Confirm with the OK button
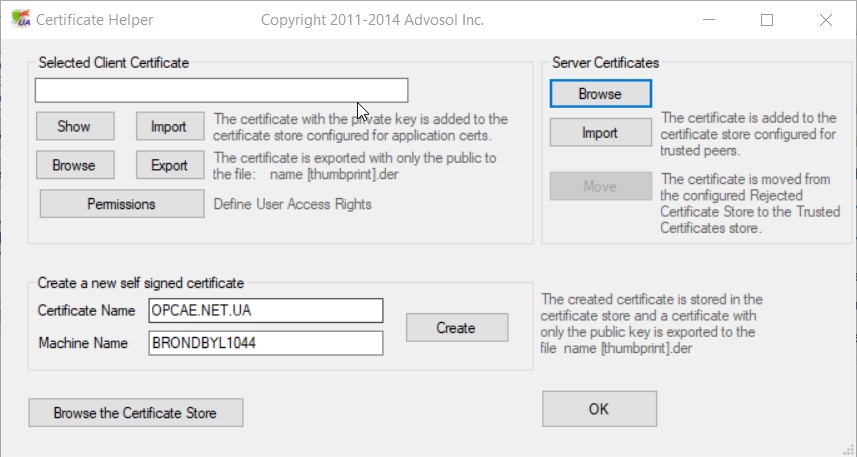This screenshot has height=457, width=857. (x=600, y=409)
